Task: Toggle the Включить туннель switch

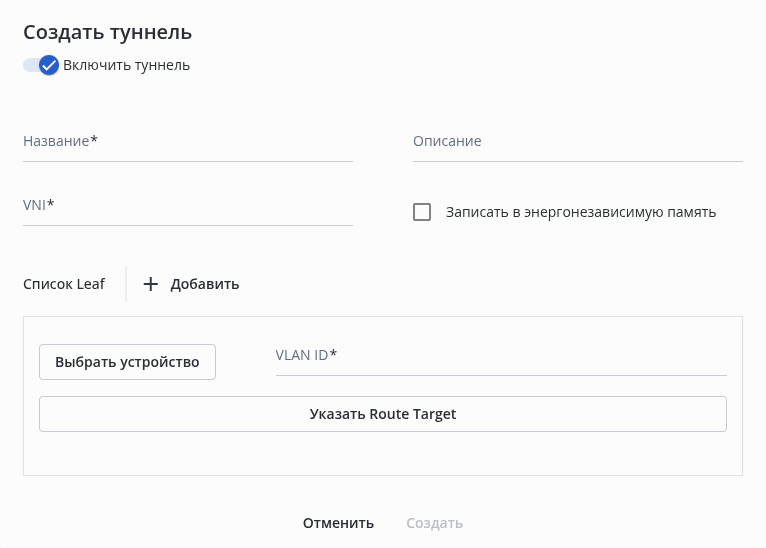Action: (41, 66)
